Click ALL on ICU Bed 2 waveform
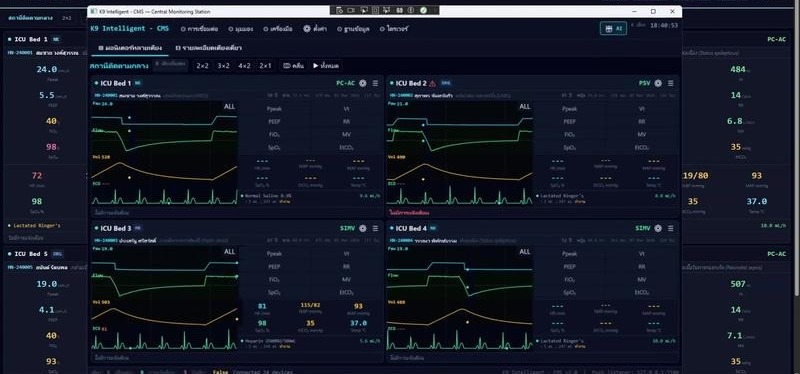800x374 pixels. coord(525,107)
